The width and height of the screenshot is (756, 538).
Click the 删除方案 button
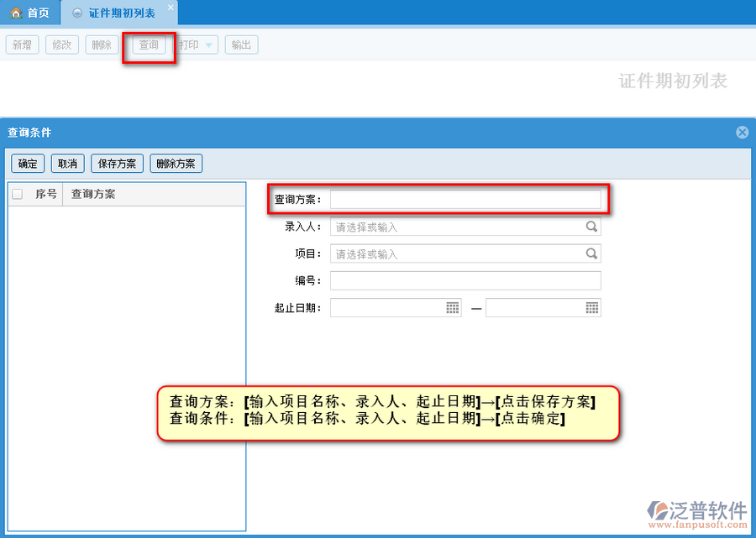(x=176, y=164)
